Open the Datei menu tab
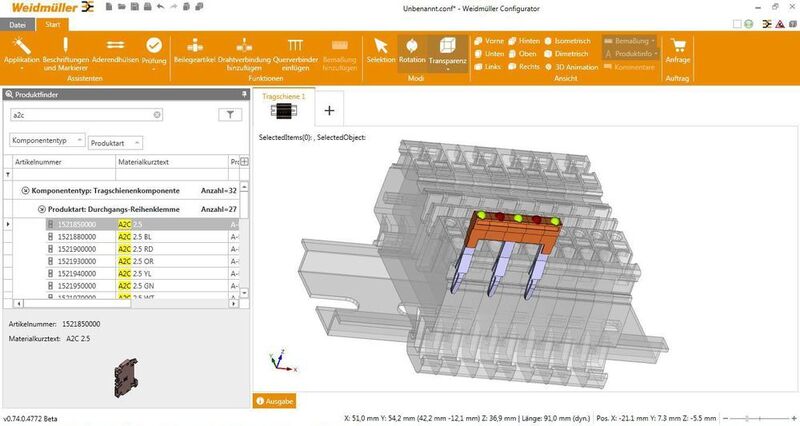800x426 pixels. 18,23
